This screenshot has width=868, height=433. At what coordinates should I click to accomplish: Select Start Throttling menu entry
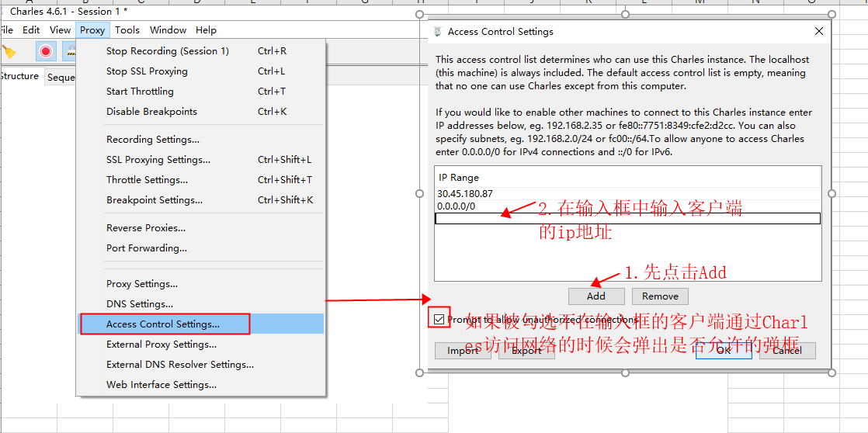(200, 92)
